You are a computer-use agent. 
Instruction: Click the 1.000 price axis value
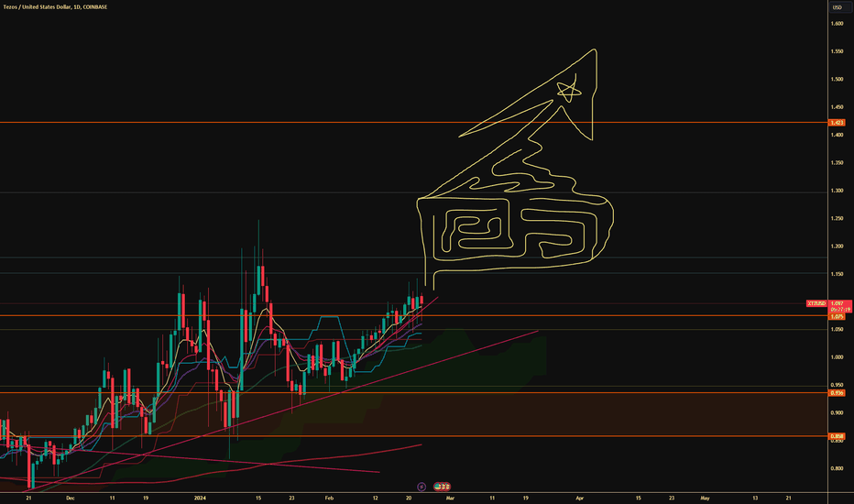[837, 356]
